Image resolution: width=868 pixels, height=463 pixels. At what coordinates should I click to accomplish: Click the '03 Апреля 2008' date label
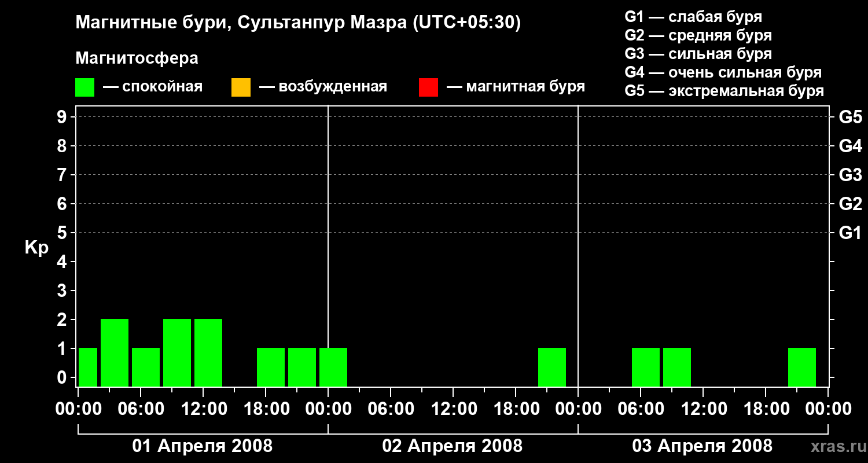[x=703, y=446]
